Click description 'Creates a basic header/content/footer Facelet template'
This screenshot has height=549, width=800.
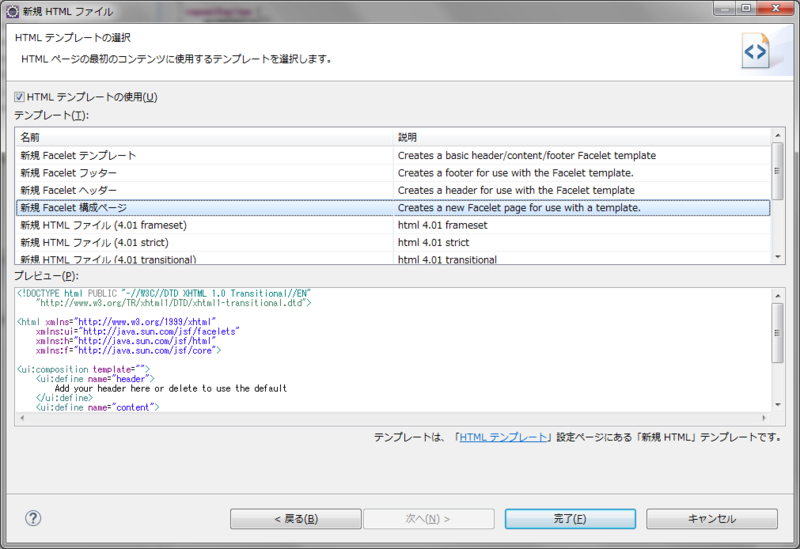coord(527,155)
